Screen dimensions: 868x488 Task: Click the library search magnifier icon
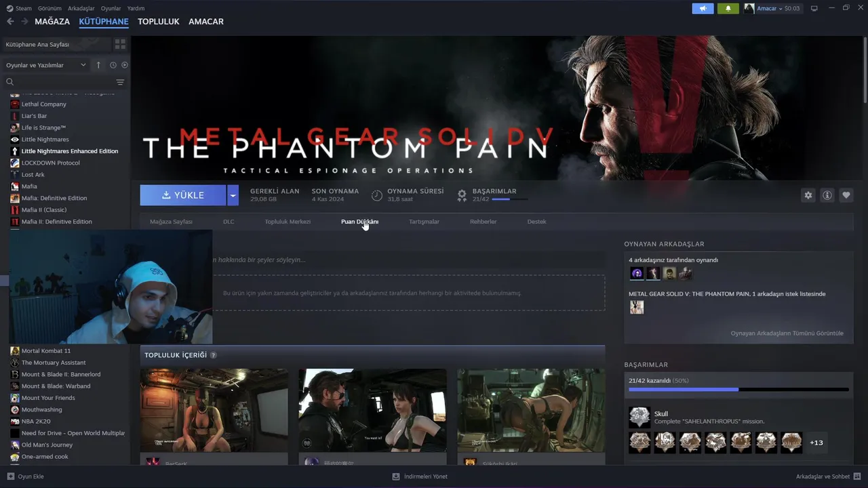click(9, 82)
